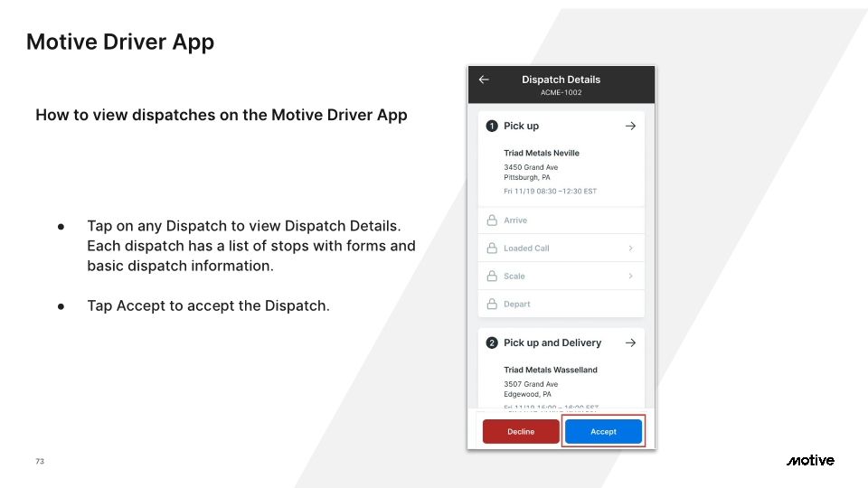Select the Loaded Call label
This screenshot has height=488, width=868.
(x=526, y=249)
